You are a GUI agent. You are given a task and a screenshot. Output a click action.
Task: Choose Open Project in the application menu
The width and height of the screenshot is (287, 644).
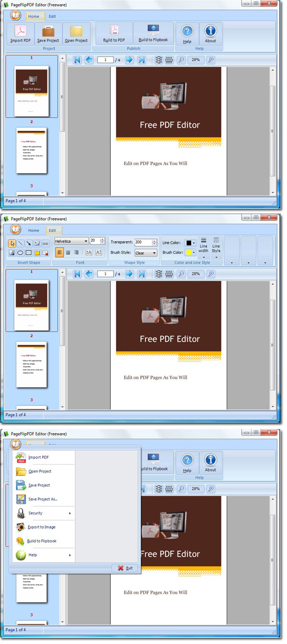pos(43,472)
